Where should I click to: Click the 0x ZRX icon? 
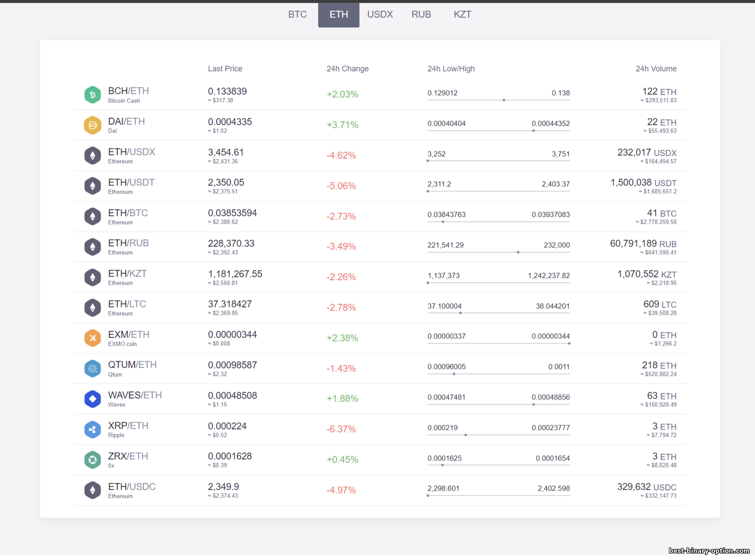point(93,460)
